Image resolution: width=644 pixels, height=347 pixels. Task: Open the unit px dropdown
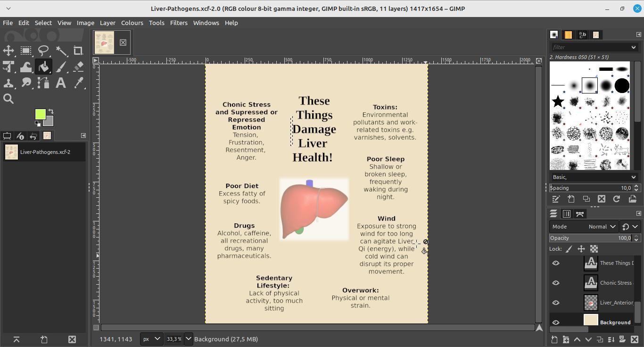(151, 339)
